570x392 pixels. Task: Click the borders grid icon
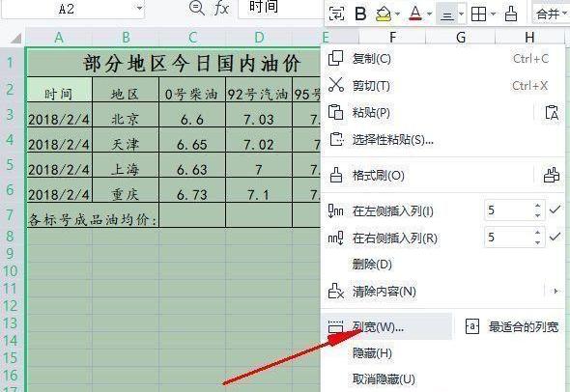coord(478,14)
